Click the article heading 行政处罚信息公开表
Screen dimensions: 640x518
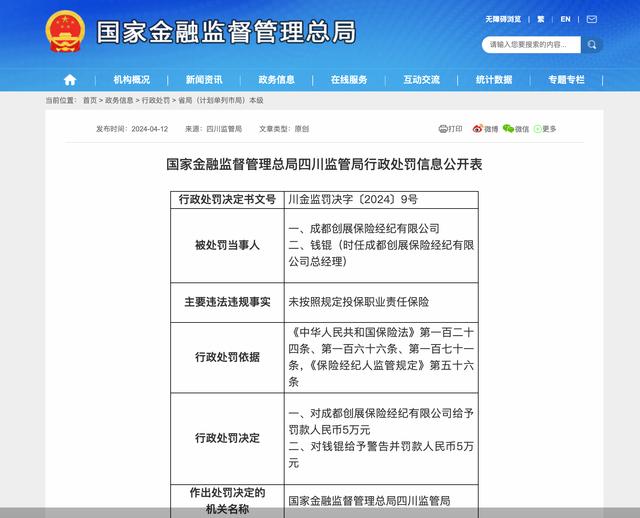[x=324, y=164]
